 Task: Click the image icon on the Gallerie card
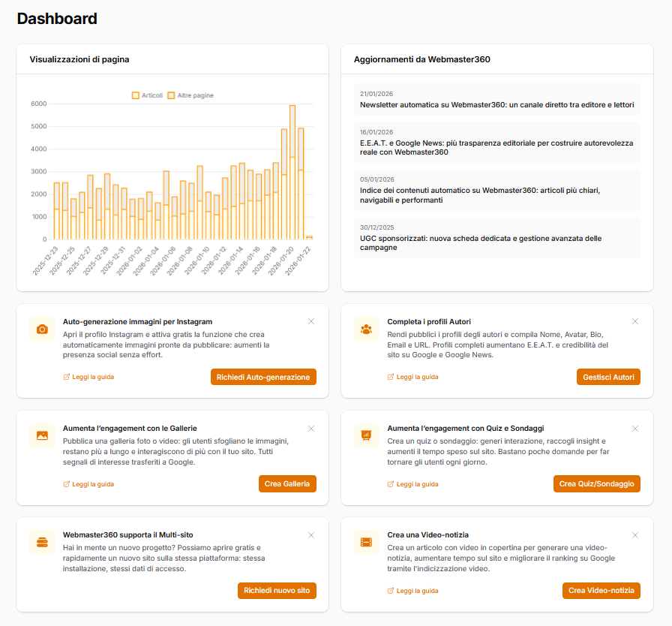pos(41,435)
